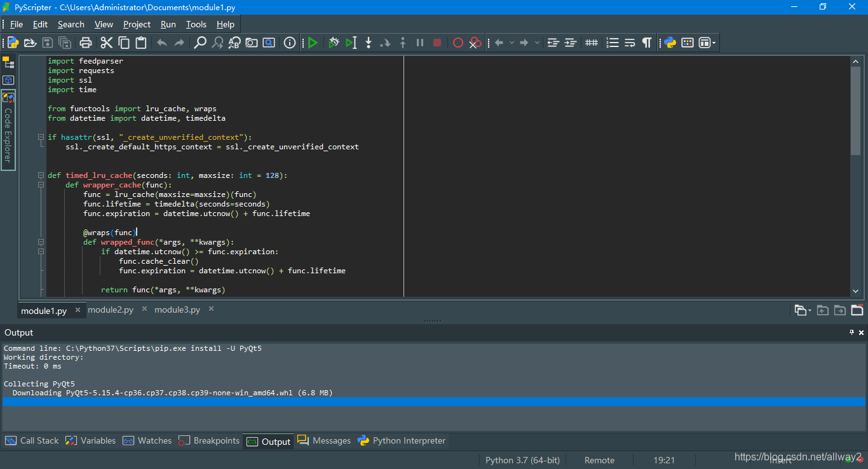Open the Search menu
This screenshot has width=868, height=469.
coord(71,24)
